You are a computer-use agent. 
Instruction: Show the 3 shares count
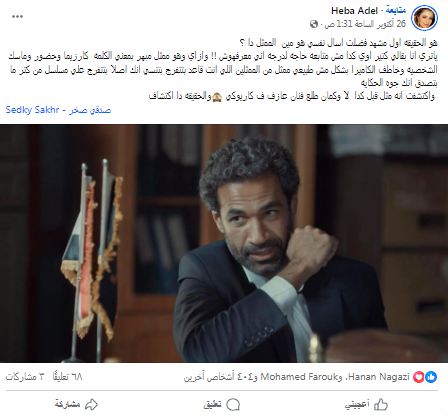point(25,377)
